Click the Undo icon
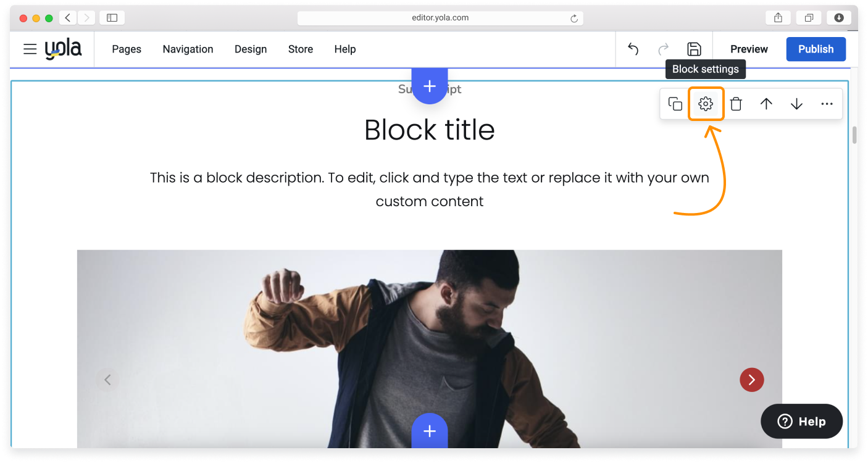 click(x=632, y=49)
